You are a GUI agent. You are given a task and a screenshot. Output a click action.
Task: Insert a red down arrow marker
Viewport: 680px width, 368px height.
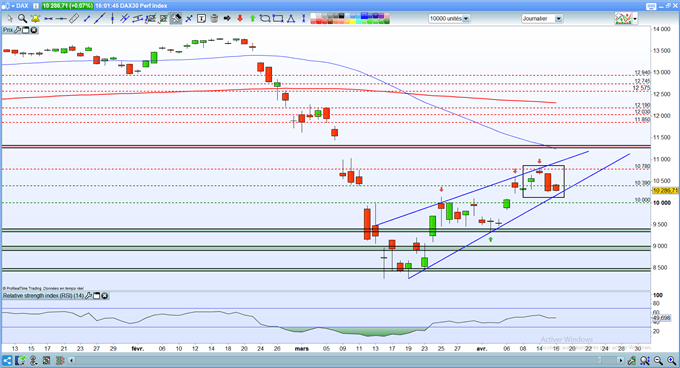pos(240,19)
